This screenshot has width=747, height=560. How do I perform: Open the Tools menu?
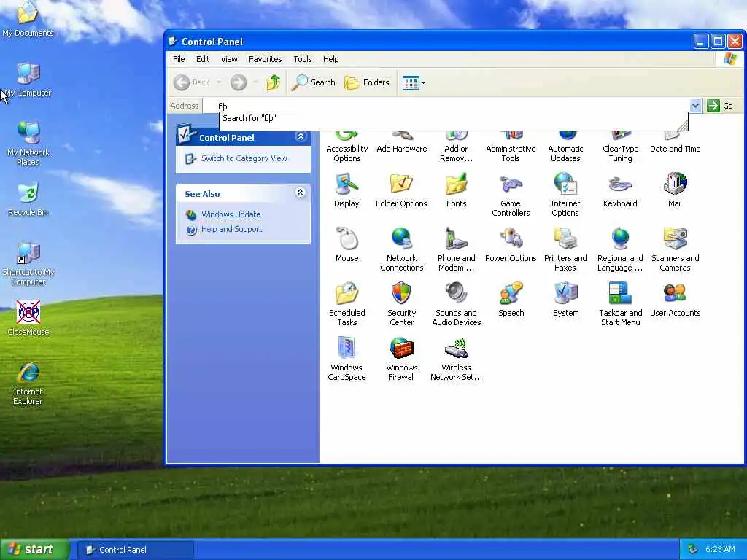point(303,59)
